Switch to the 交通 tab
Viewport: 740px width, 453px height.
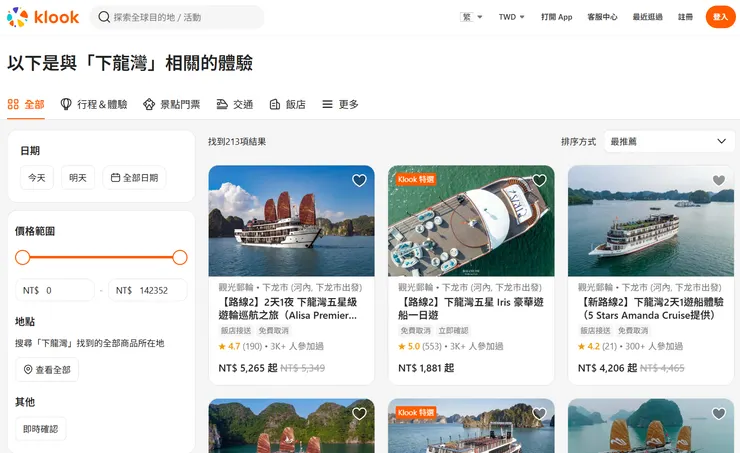click(235, 104)
